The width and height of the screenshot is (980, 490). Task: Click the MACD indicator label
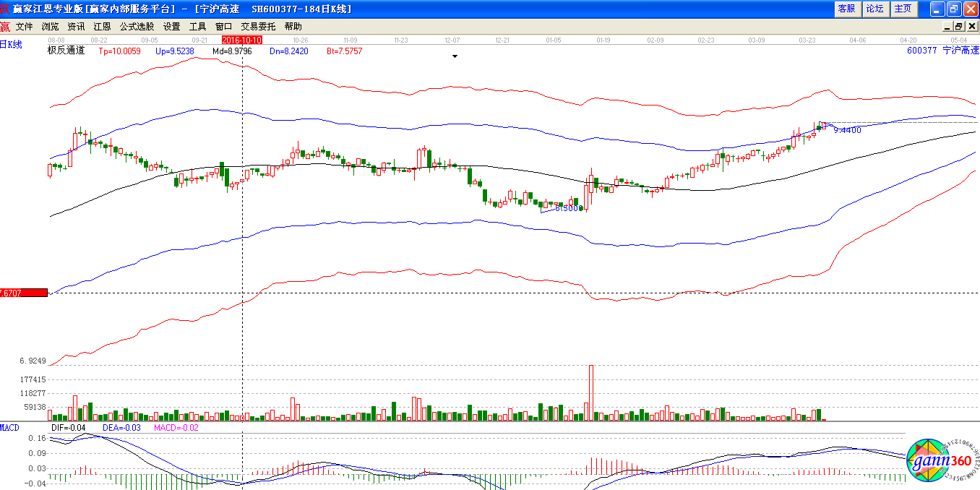9,428
